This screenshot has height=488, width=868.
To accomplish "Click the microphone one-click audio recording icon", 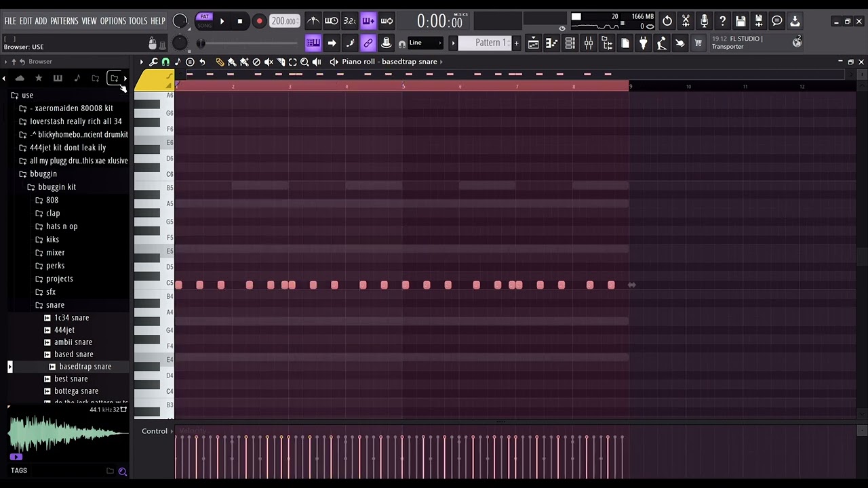I will click(704, 21).
